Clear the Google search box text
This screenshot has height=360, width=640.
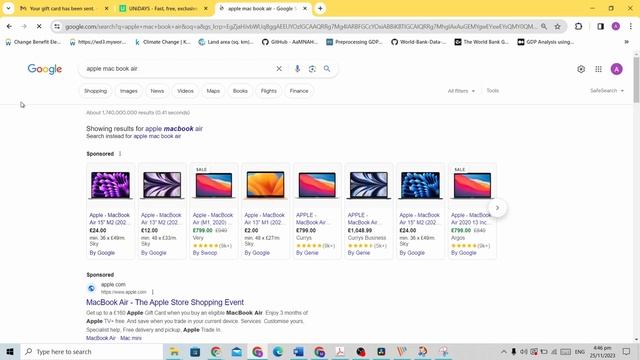click(279, 69)
